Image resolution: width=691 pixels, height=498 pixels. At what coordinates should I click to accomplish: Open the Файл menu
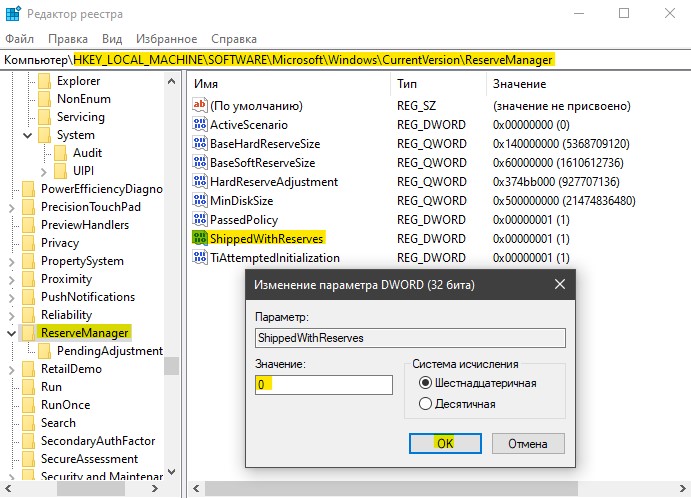[19, 39]
